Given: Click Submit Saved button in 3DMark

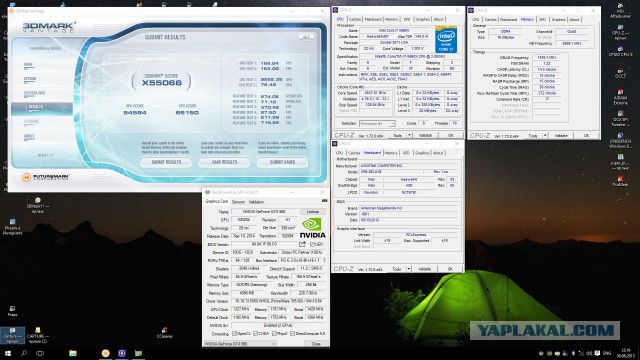Looking at the screenshot, I should 282,162.
